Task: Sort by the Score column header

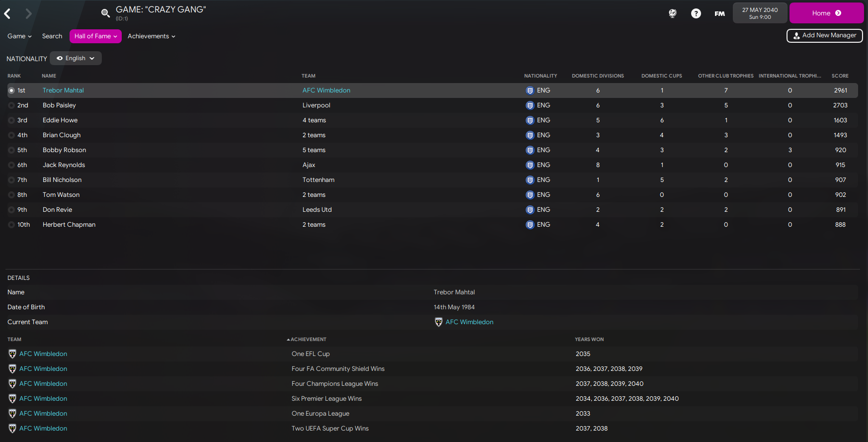Action: click(x=840, y=76)
